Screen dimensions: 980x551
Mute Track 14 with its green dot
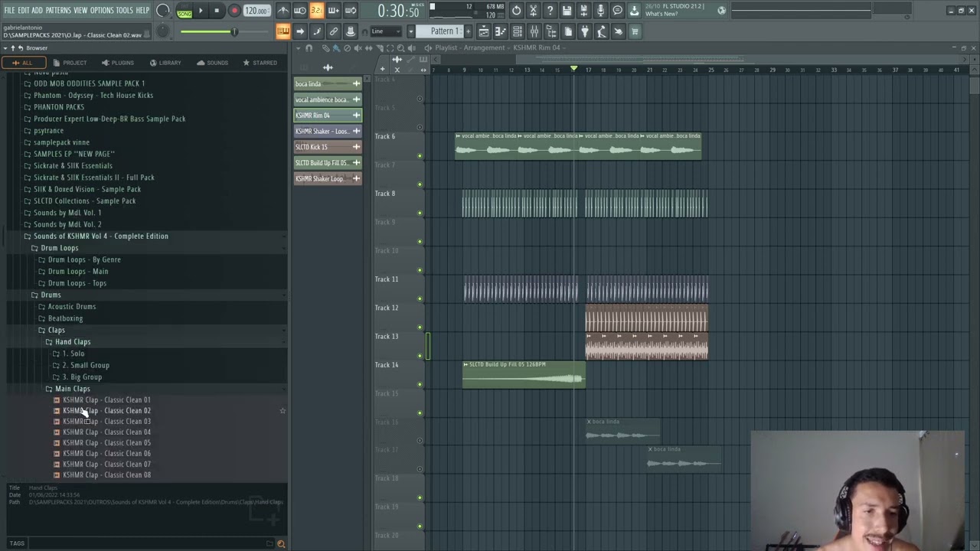pyautogui.click(x=420, y=384)
